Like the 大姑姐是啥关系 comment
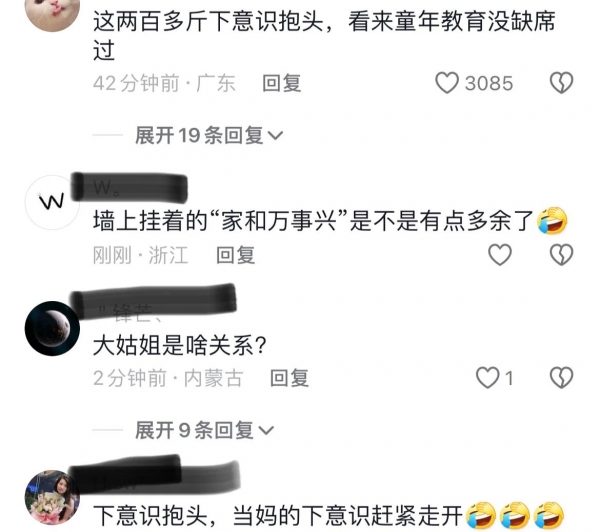The height and width of the screenshot is (532, 600). (x=488, y=378)
